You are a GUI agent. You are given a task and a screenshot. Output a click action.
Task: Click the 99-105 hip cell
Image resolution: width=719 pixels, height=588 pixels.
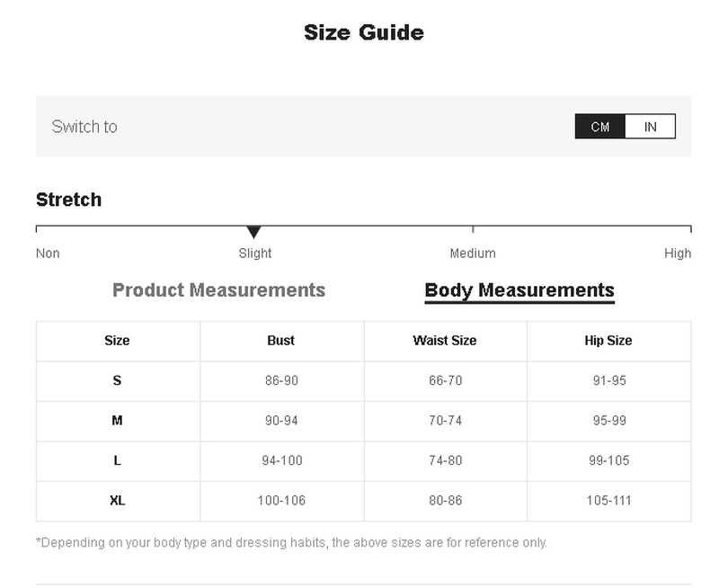[608, 460]
